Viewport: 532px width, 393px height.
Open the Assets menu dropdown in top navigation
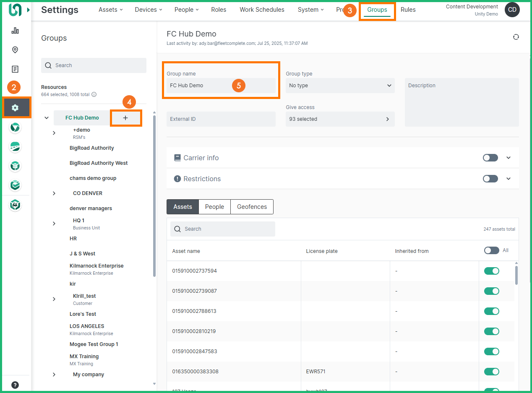pyautogui.click(x=111, y=10)
